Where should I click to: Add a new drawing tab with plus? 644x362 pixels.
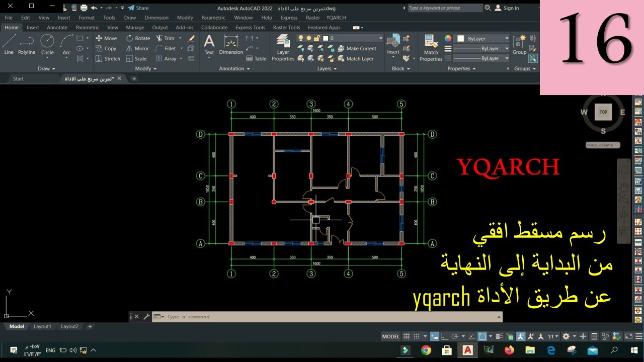pyautogui.click(x=134, y=79)
